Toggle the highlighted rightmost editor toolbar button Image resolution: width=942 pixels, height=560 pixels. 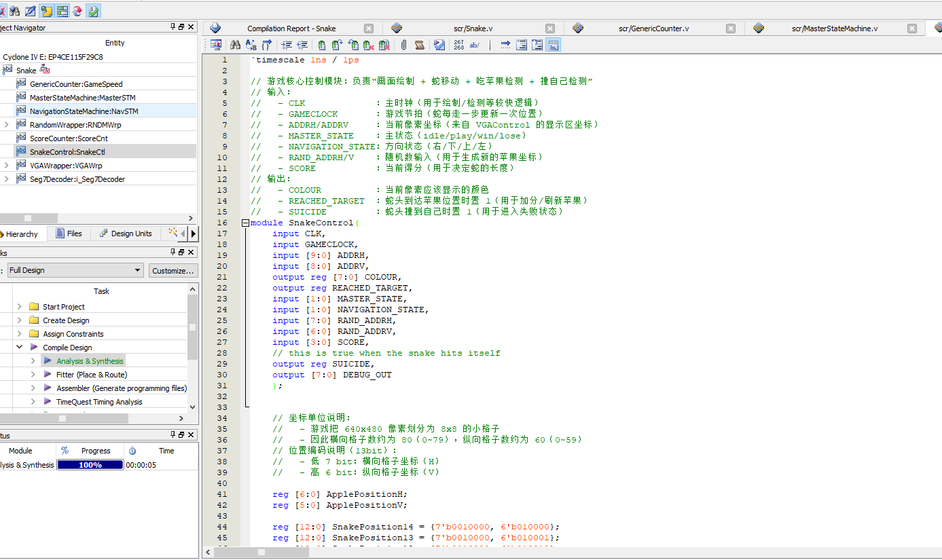554,45
